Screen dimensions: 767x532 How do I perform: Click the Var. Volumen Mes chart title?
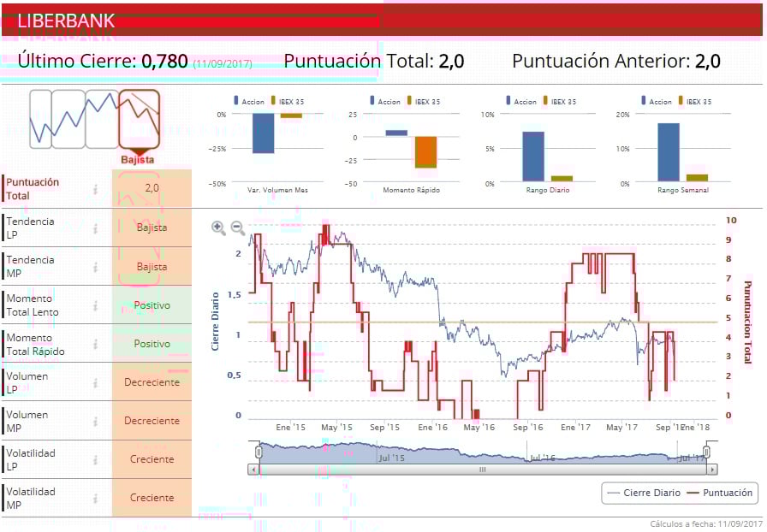(x=277, y=190)
